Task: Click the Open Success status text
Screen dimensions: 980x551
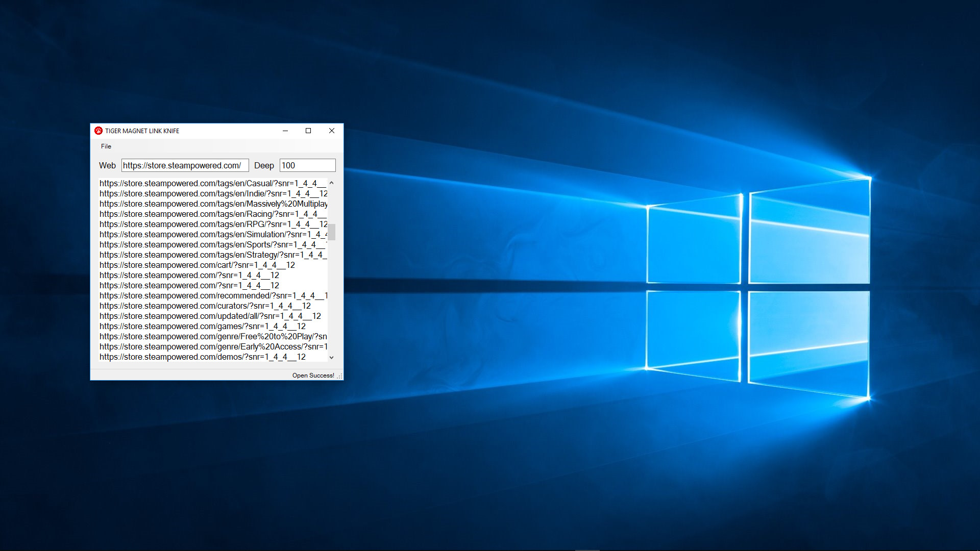Action: pyautogui.click(x=313, y=375)
